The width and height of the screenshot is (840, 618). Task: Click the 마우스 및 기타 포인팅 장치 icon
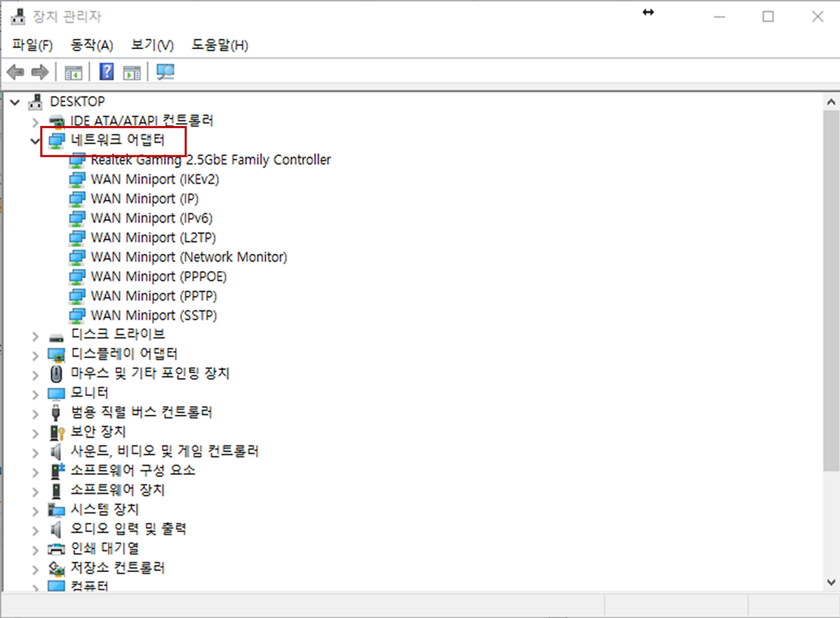click(x=57, y=374)
